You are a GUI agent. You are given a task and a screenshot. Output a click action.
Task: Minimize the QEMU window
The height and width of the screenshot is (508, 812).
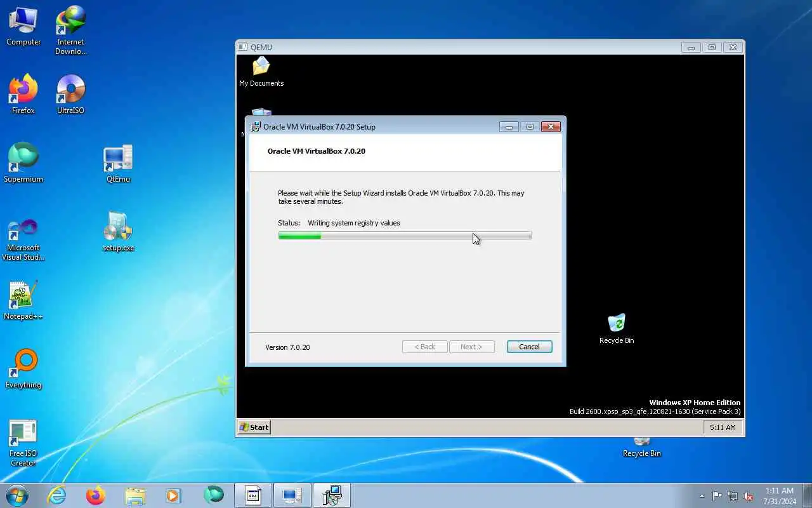coord(691,47)
